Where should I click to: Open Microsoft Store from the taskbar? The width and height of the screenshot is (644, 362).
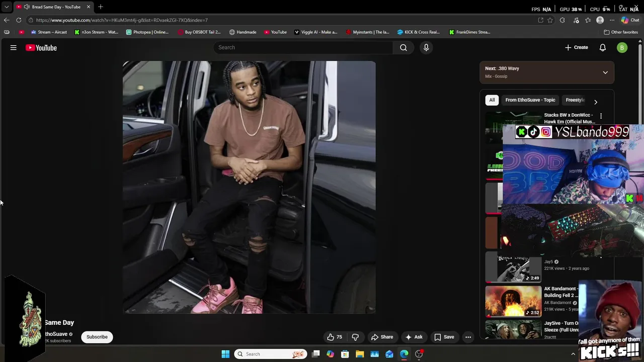(x=345, y=354)
